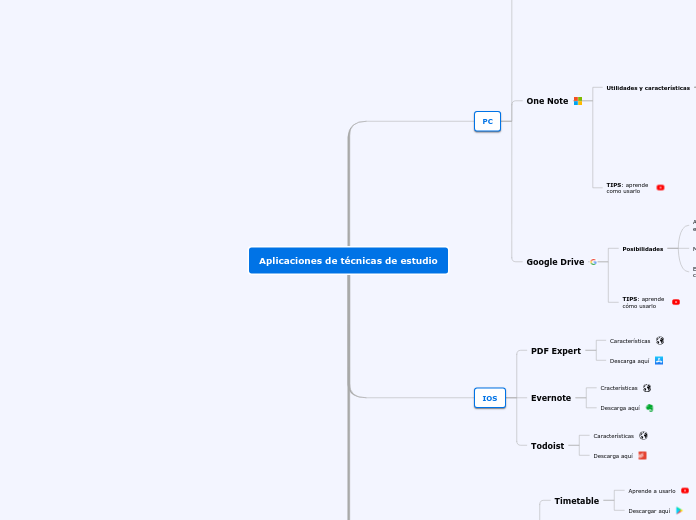Select the Google Drive topic
The width and height of the screenshot is (696, 520).
[555, 262]
